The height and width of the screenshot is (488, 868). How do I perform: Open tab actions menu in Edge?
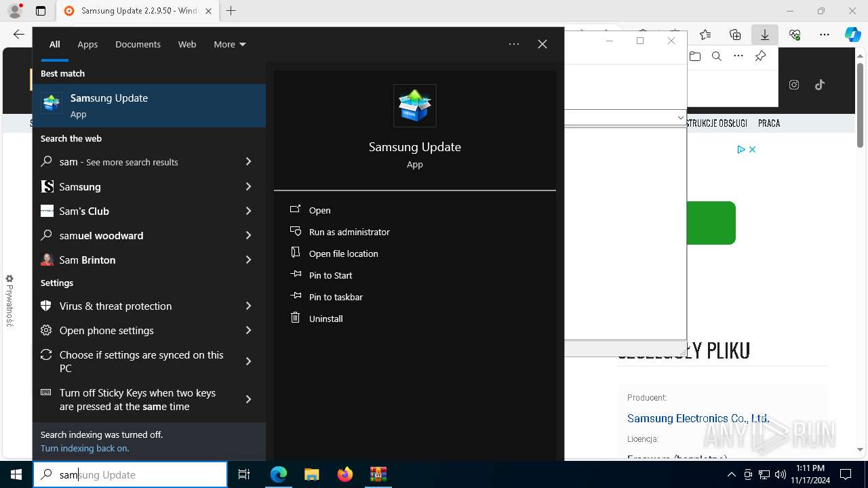(x=41, y=11)
